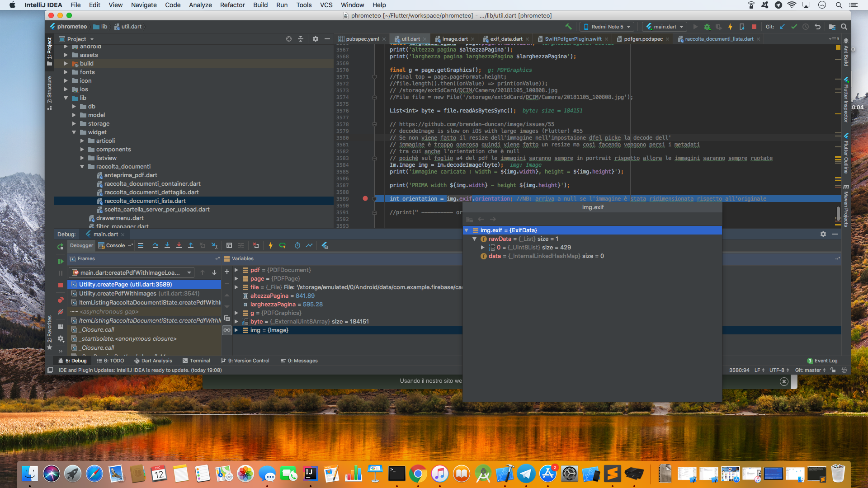The height and width of the screenshot is (488, 868).
Task: Open the Terminal tool window button
Action: click(x=196, y=361)
